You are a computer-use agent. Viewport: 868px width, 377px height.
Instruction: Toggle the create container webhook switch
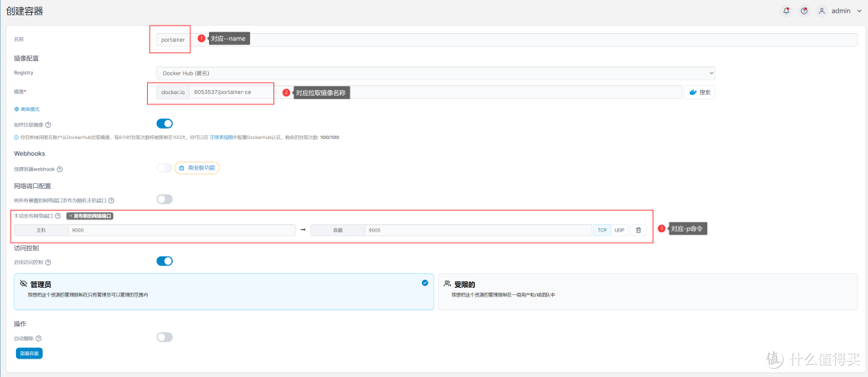165,168
